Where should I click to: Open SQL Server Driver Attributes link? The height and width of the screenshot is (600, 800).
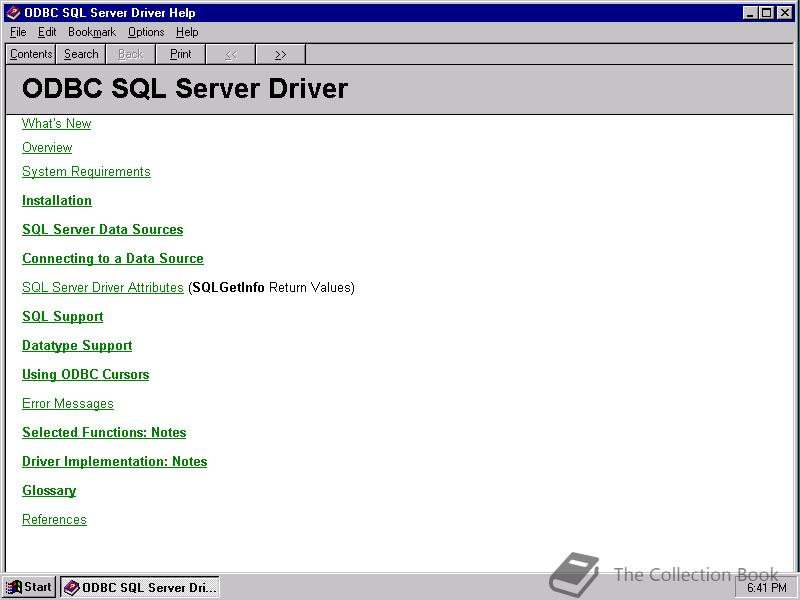(x=103, y=288)
